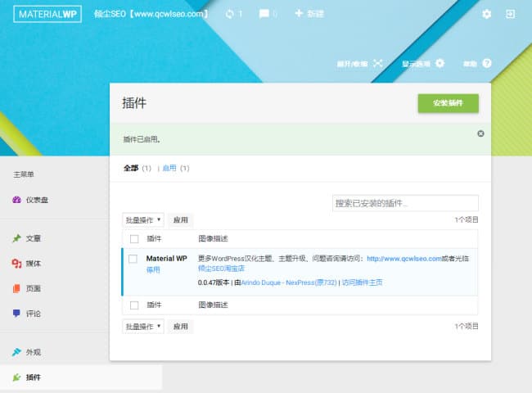Open screen options gear icon

click(x=440, y=63)
